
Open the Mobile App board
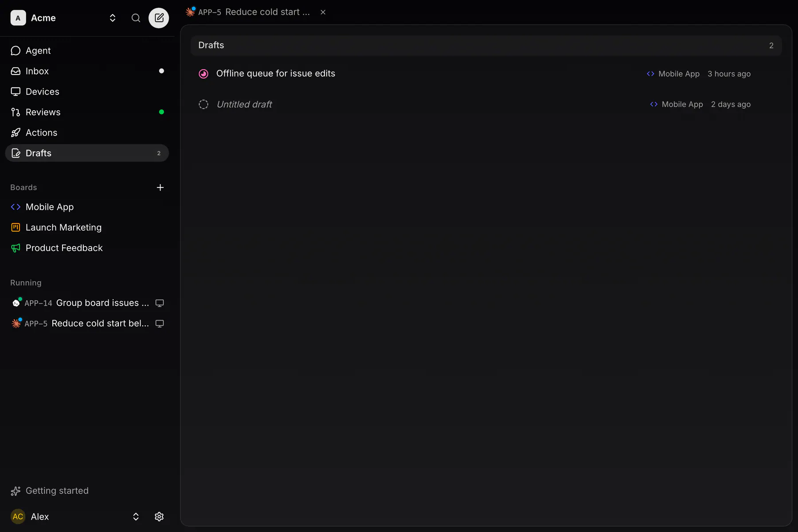87,207
